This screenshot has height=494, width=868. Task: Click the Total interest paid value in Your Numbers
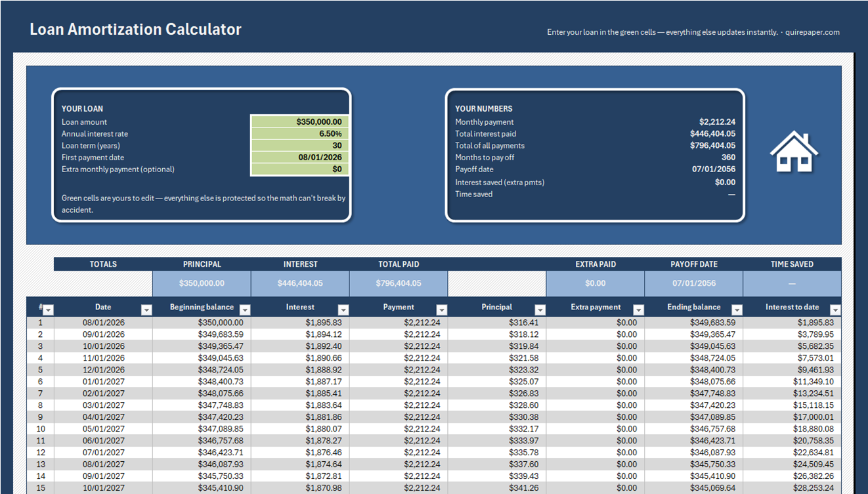pos(712,133)
